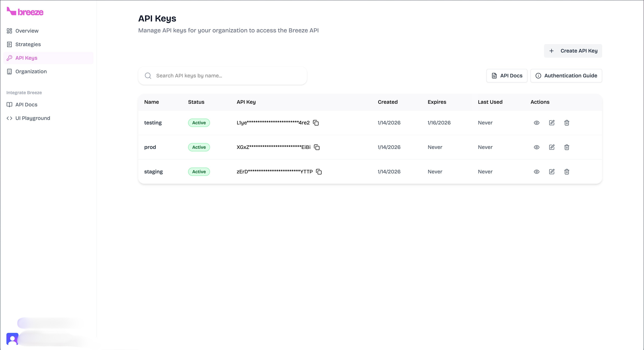Reveal the testing API key
Viewport: 644px width, 350px height.
tap(536, 123)
